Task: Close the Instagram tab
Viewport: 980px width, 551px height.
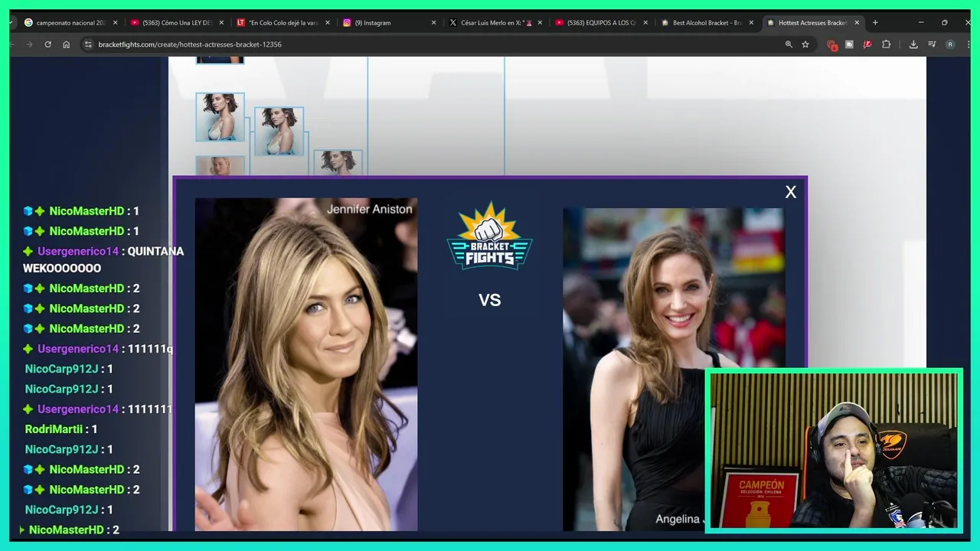Action: (433, 23)
